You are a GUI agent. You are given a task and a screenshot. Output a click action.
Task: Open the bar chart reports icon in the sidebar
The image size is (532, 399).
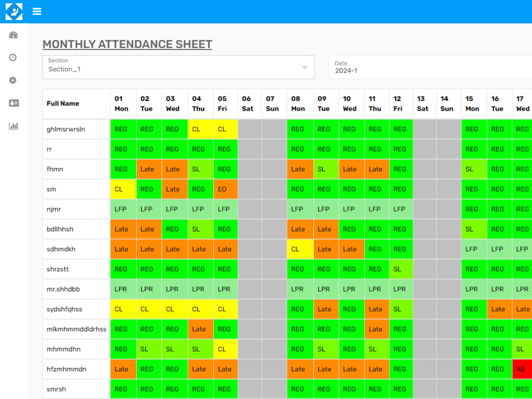14,126
